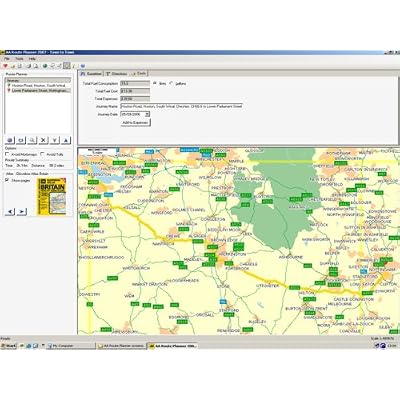Viewport: 400px width, 400px height.
Task: Click the Total Fuel Consumption field
Action: click(x=135, y=83)
